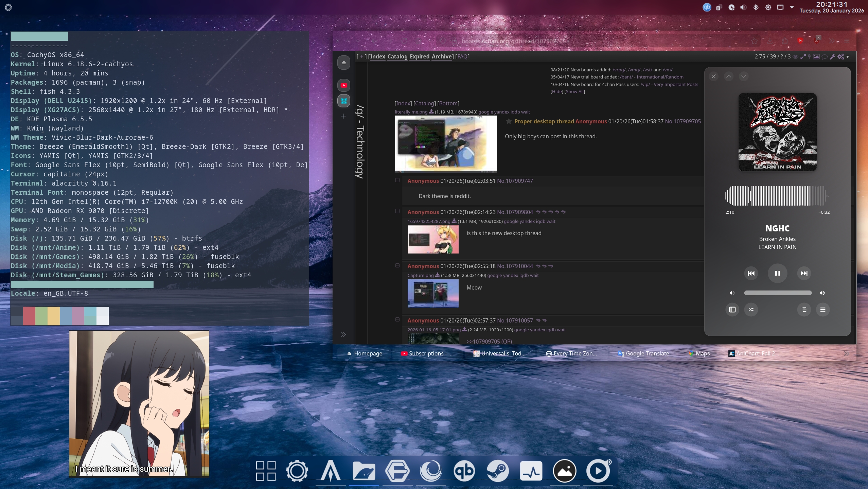Open post No.107909747 link

515,181
